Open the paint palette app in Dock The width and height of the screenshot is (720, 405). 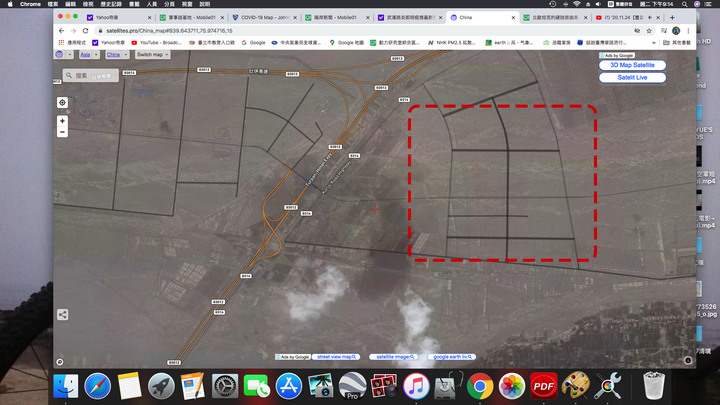[575, 386]
